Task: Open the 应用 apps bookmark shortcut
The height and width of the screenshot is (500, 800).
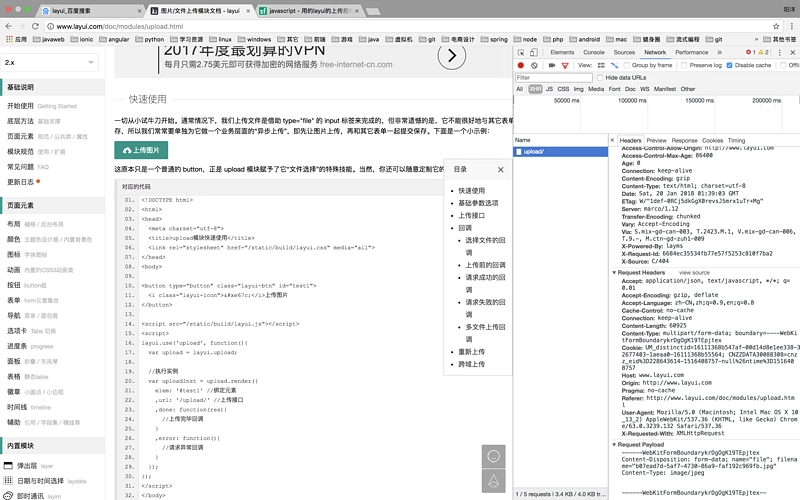Action: tap(16, 39)
